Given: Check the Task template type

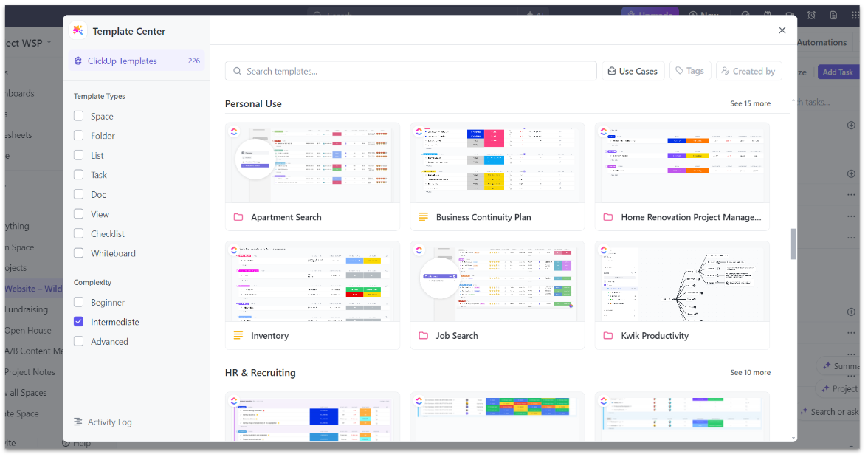Looking at the screenshot, I should click(78, 174).
